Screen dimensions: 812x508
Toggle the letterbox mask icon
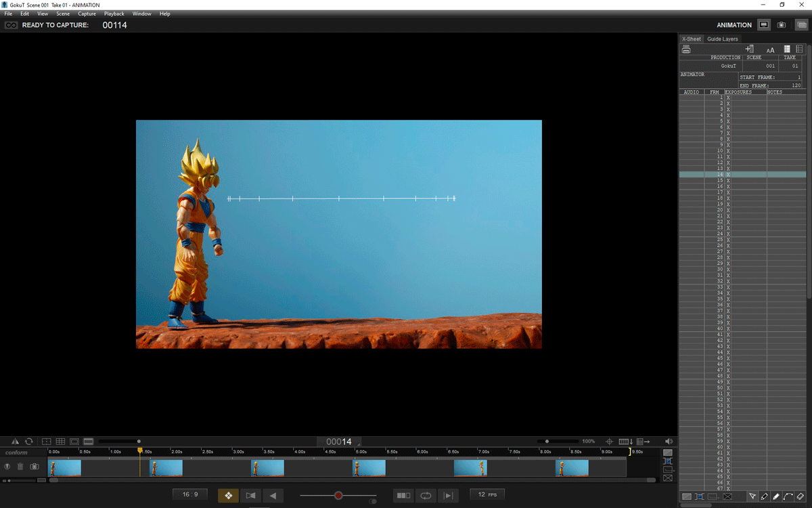point(88,442)
